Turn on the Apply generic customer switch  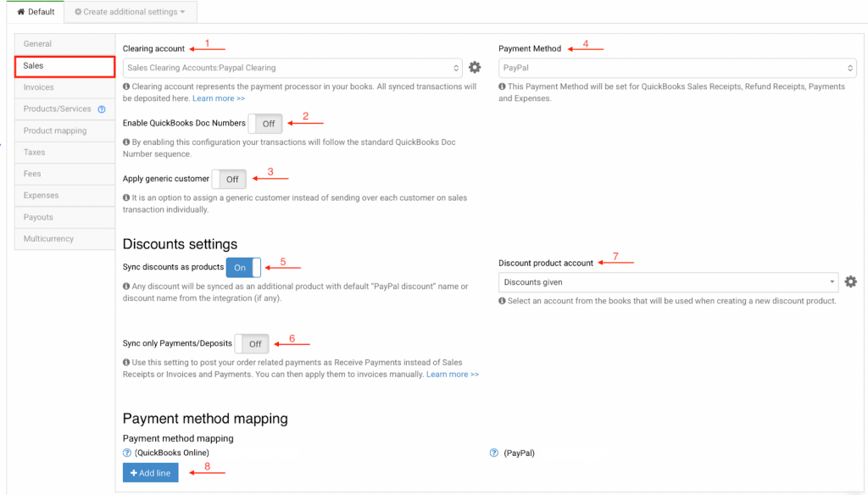click(229, 180)
